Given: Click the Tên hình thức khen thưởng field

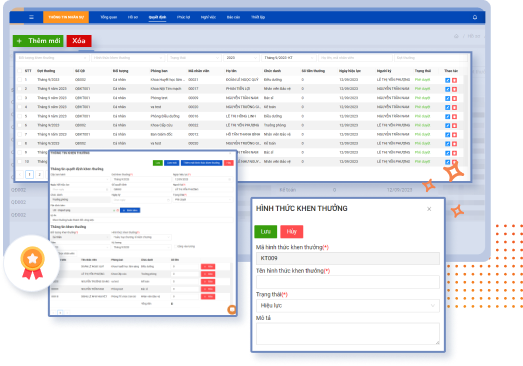Looking at the screenshot, I should [348, 282].
